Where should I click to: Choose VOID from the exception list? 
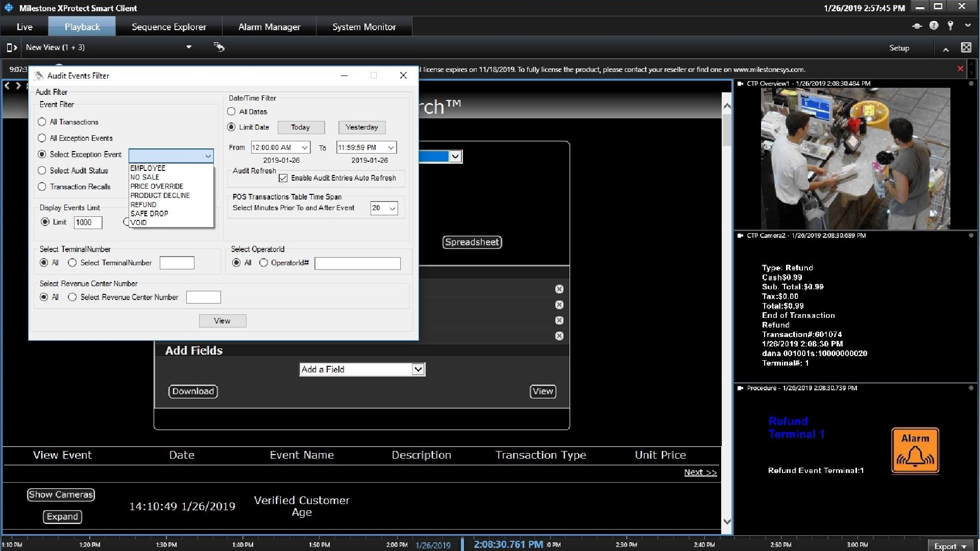139,223
